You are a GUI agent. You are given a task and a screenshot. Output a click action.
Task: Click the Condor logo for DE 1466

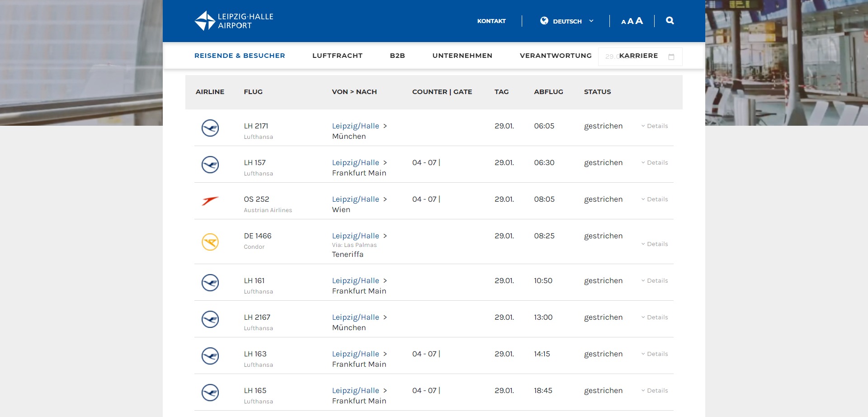(210, 242)
